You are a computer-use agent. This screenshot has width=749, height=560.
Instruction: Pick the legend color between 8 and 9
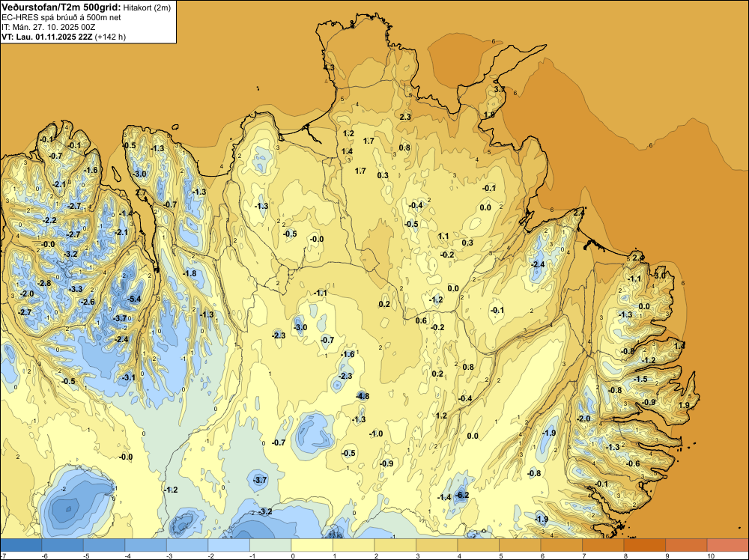(x=644, y=545)
